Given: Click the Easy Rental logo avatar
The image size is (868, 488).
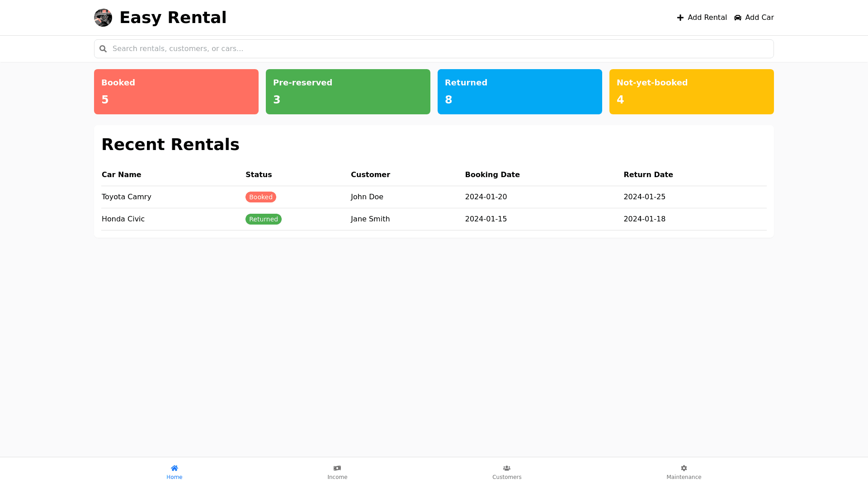Looking at the screenshot, I should pyautogui.click(x=103, y=18).
